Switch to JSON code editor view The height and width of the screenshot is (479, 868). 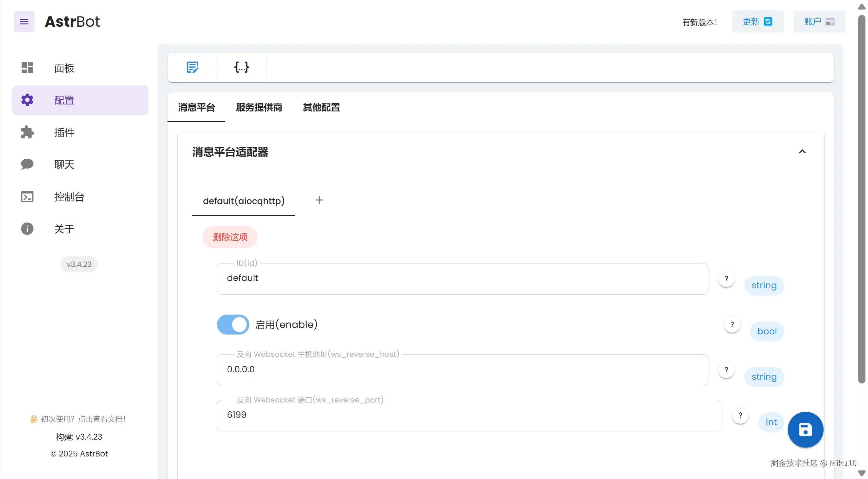242,67
